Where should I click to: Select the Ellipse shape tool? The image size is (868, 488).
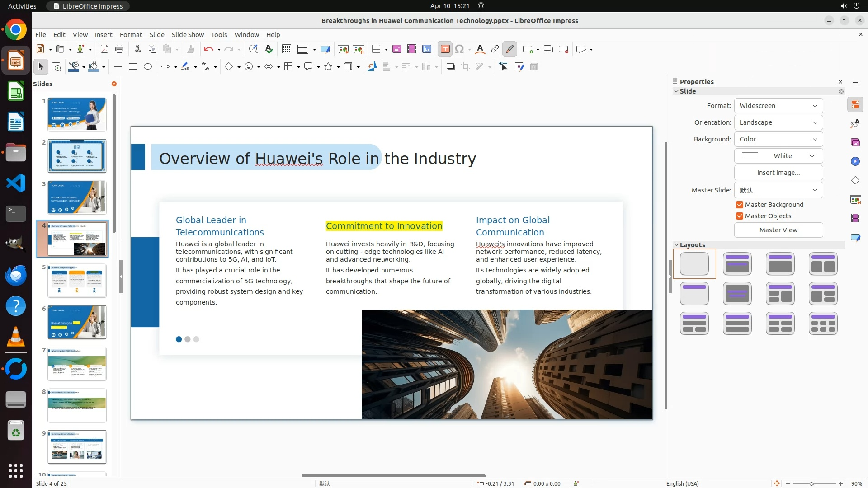click(x=148, y=67)
